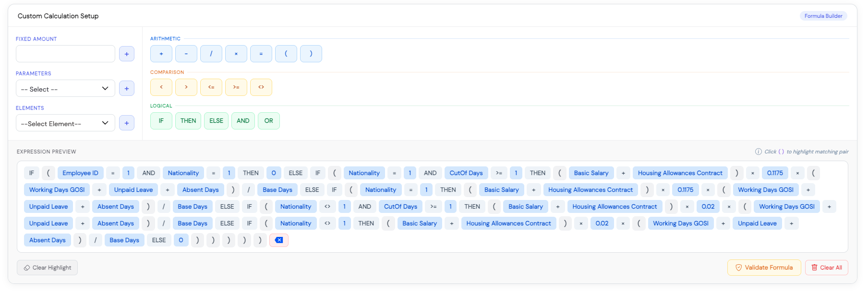The height and width of the screenshot is (293, 868).
Task: Add the fixed amount with plus
Action: coord(127,54)
